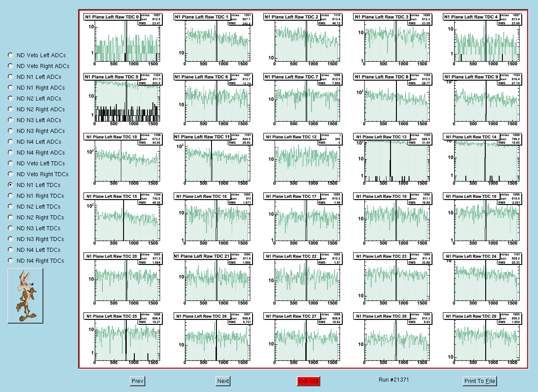Focus the Raw TDC 15 histogram
This screenshot has height=392, width=538.
point(122,219)
